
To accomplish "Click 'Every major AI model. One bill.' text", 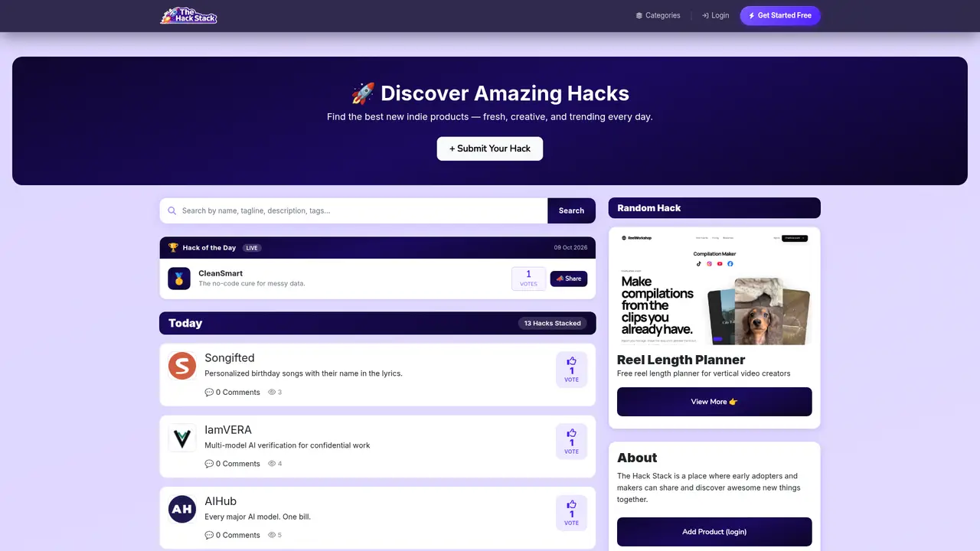I will [258, 517].
